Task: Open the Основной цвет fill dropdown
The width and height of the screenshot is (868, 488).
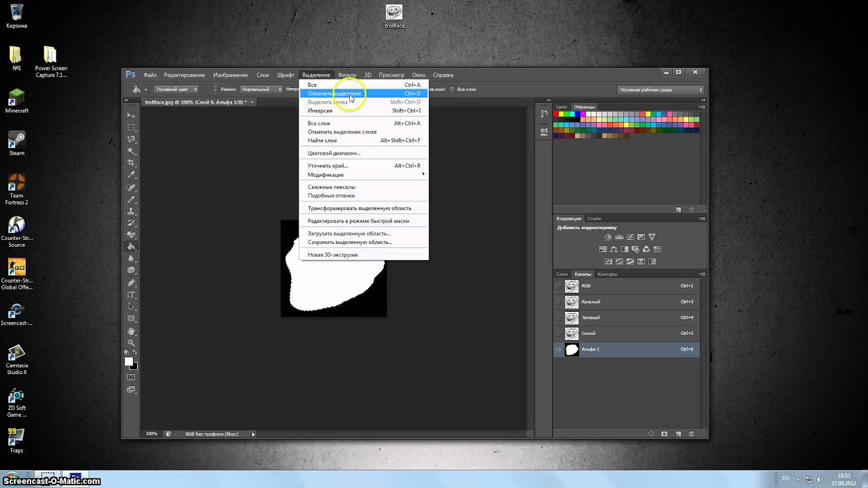Action: tap(176, 89)
